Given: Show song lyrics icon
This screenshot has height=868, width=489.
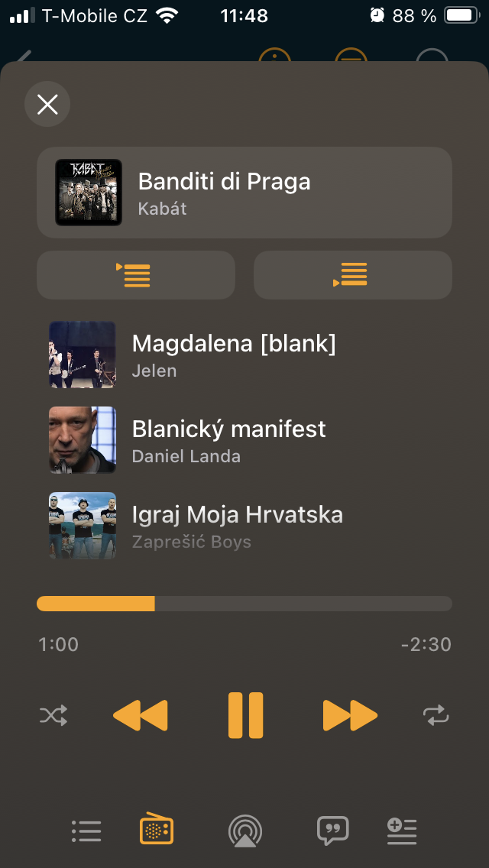Looking at the screenshot, I should pos(333,831).
